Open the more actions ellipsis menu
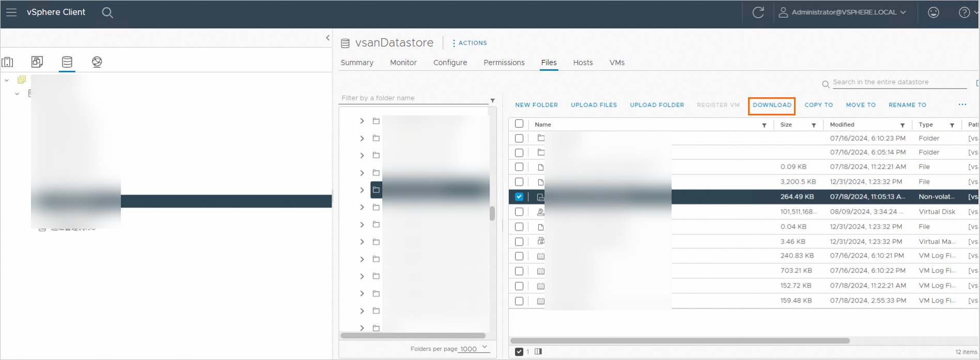Viewport: 980px width, 360px height. pyautogui.click(x=962, y=104)
